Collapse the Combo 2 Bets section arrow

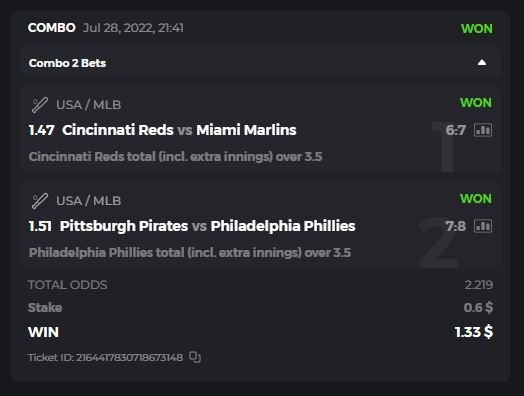pos(482,62)
